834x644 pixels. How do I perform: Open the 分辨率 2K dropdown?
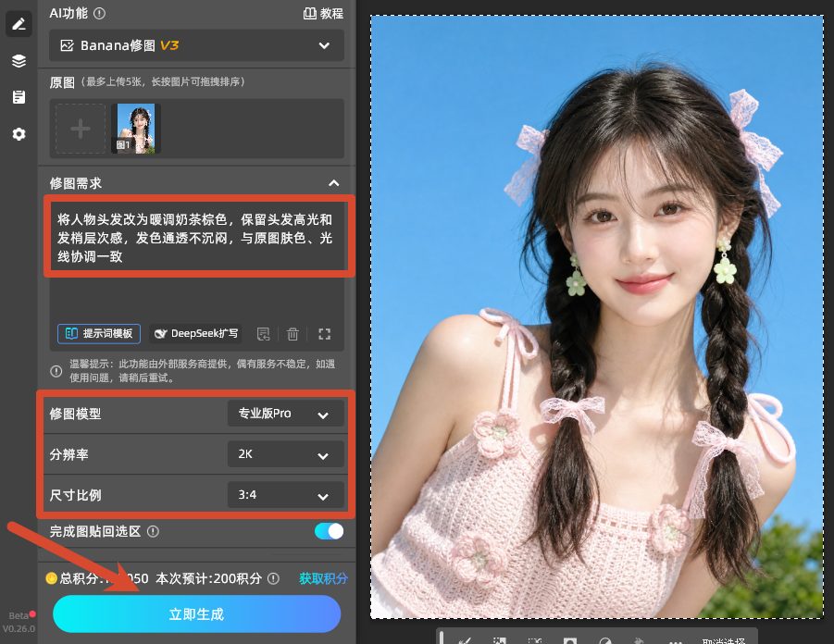286,454
